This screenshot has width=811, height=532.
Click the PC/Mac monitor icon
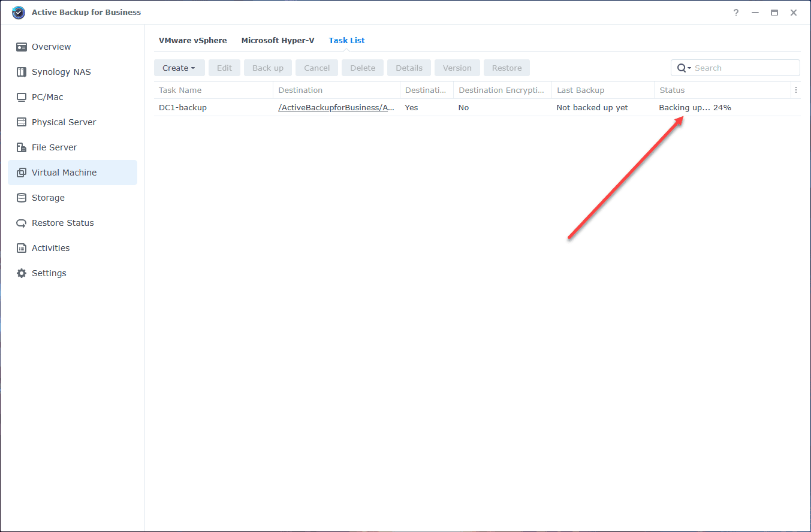[x=22, y=97]
